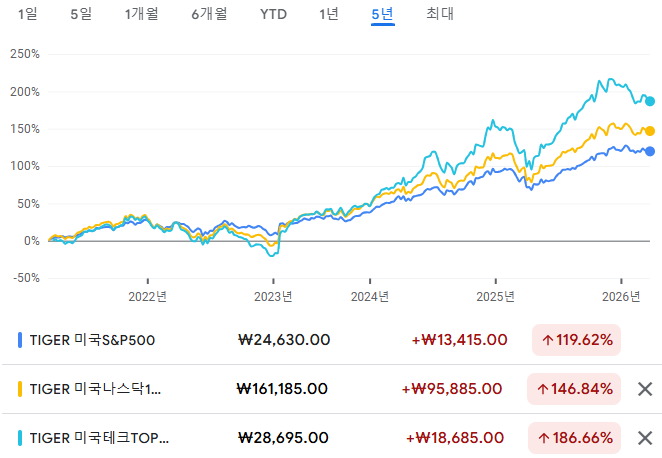The height and width of the screenshot is (458, 662).
Task: Switch to the 1개월 range tab
Action: coord(141,14)
